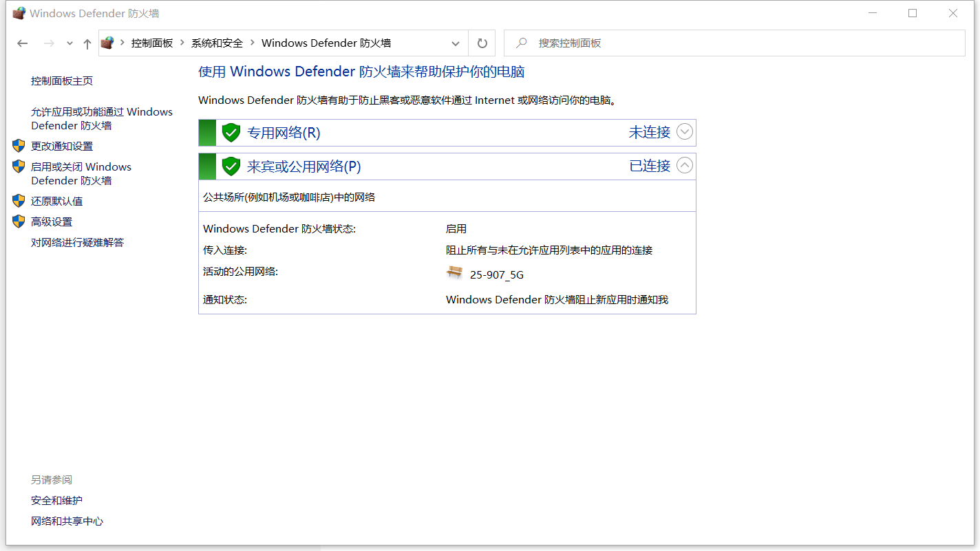The width and height of the screenshot is (980, 551).
Task: Select 系统和安全 in the breadcrumb path
Action: click(217, 43)
